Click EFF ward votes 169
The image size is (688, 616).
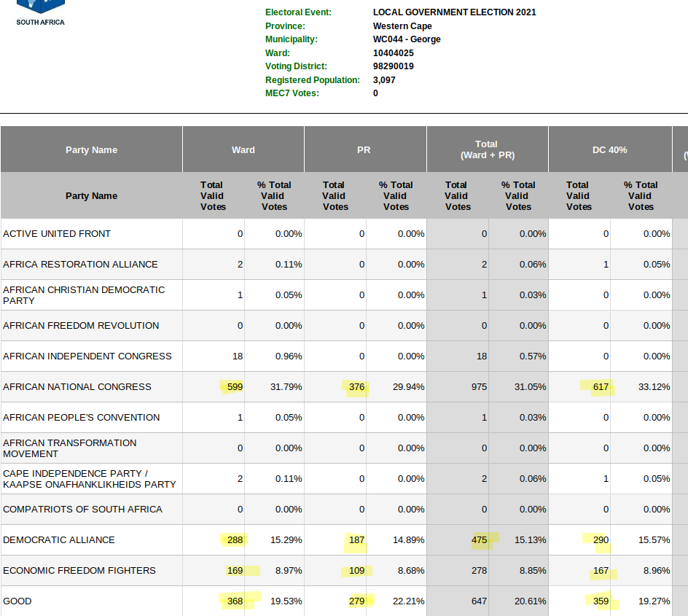click(235, 570)
